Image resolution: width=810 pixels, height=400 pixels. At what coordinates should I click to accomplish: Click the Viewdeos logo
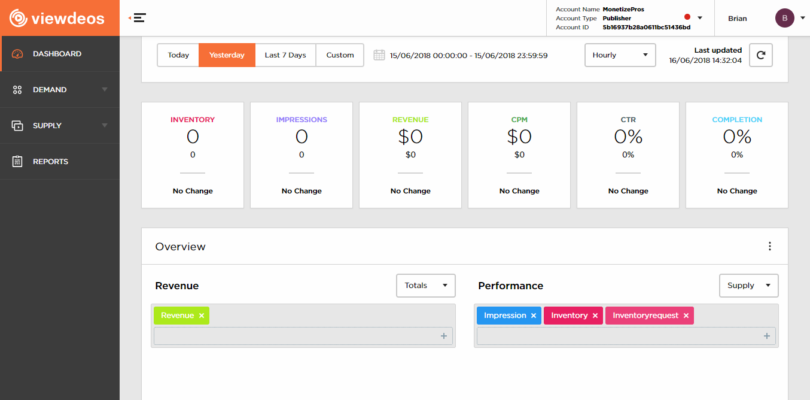click(x=57, y=18)
